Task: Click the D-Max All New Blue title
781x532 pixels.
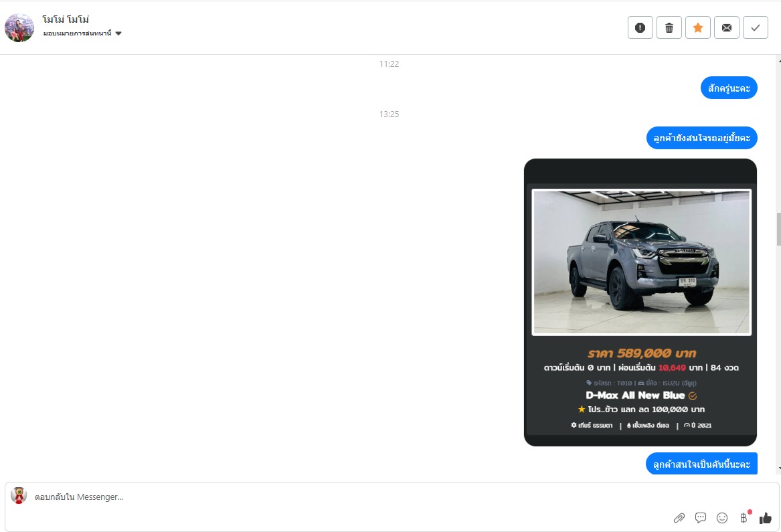Action: tap(635, 395)
